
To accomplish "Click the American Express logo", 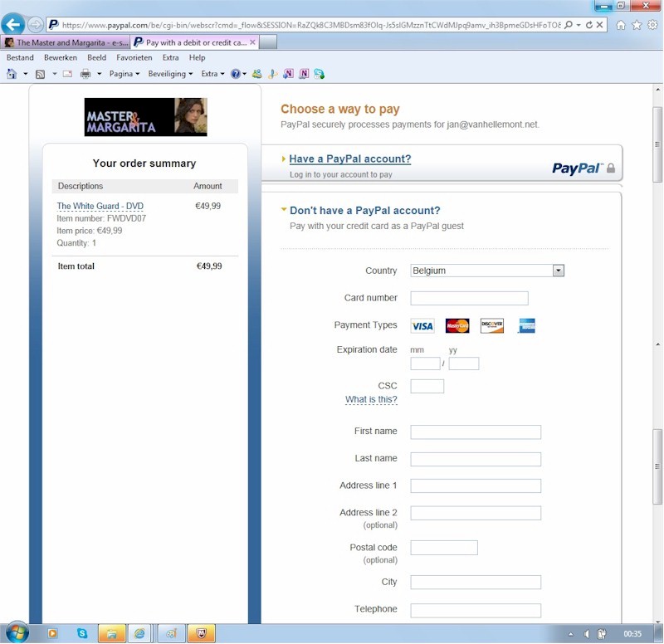I will tap(527, 325).
